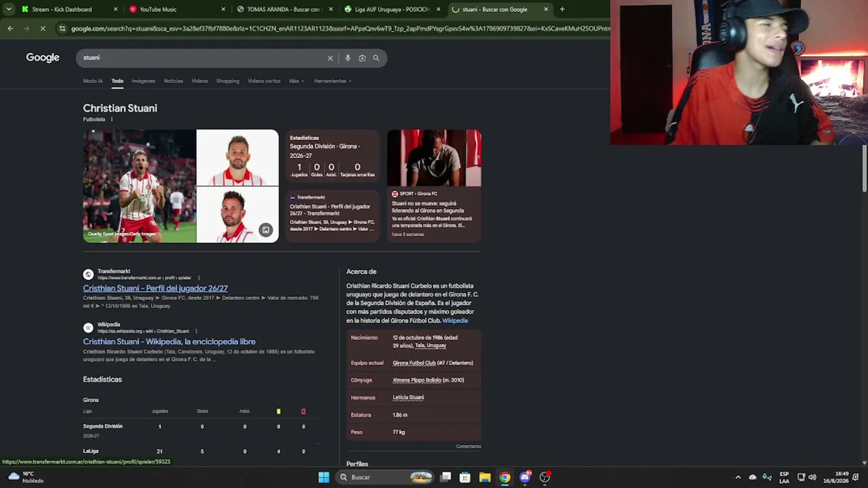
Task: Open the top Stuani portrait photo
Action: 237,157
